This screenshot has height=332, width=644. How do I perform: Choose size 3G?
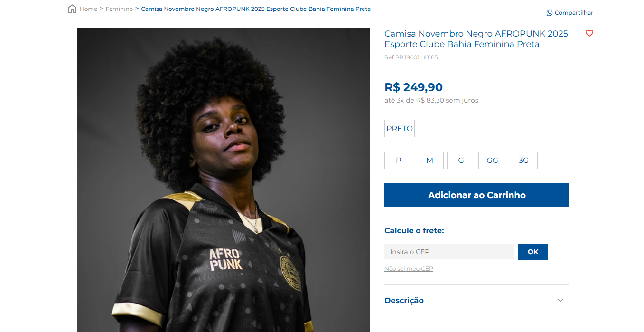523,161
